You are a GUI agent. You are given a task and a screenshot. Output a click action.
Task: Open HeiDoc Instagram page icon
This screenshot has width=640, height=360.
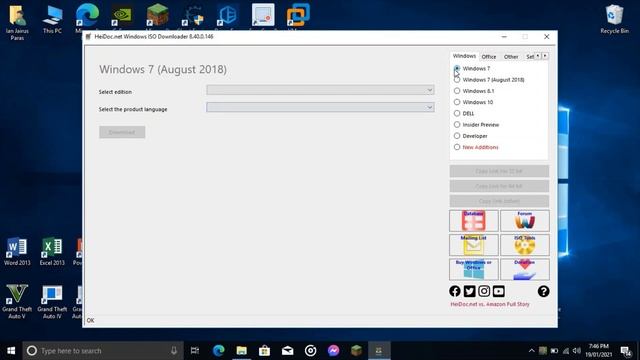click(484, 291)
